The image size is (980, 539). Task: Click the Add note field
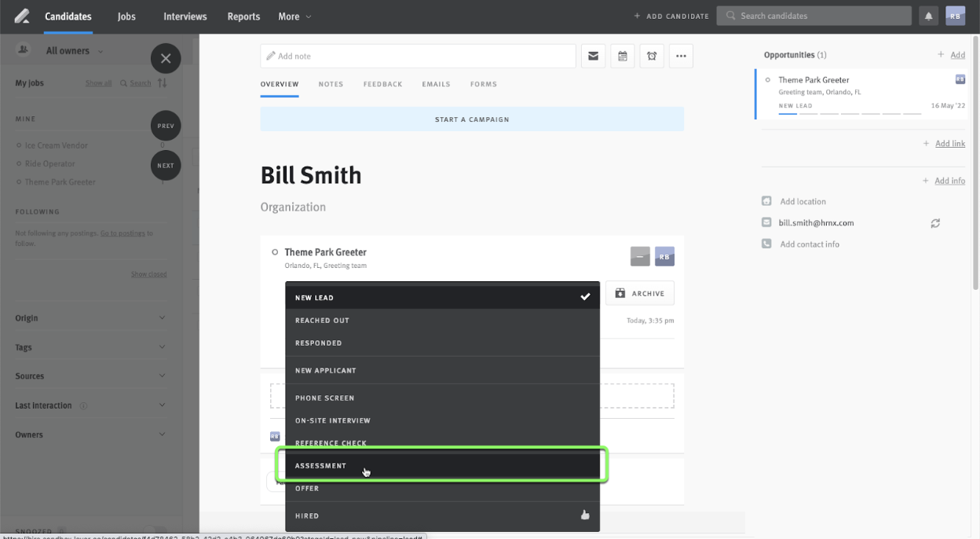[x=416, y=56]
